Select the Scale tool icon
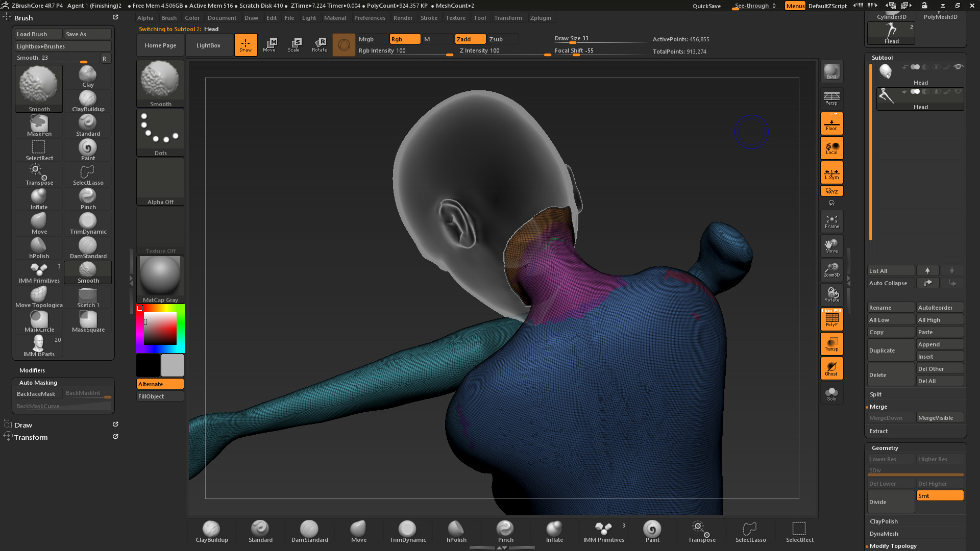The height and width of the screenshot is (551, 980). (x=294, y=45)
